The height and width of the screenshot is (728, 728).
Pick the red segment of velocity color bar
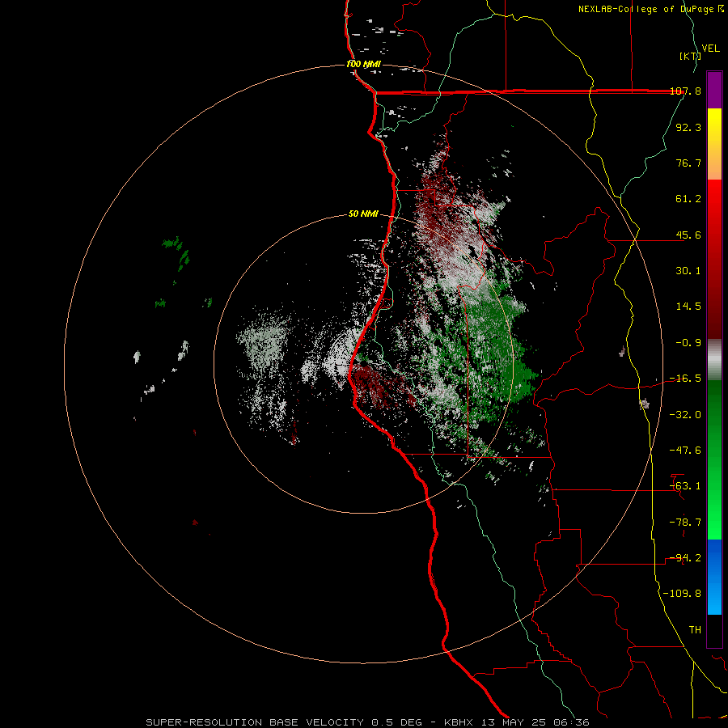coord(714,259)
